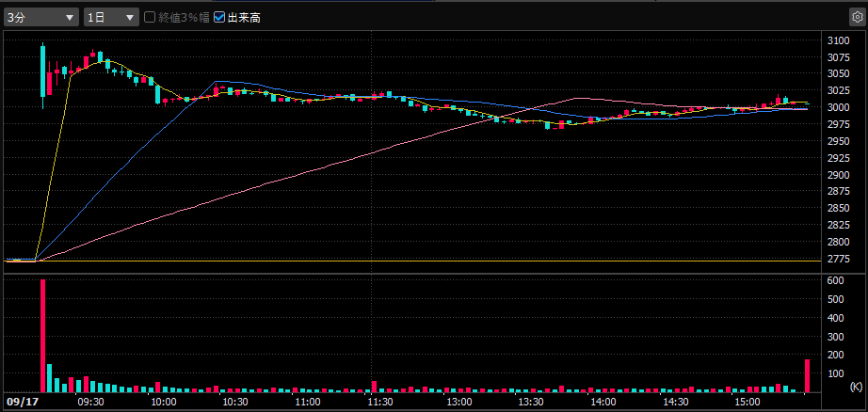This screenshot has width=868, height=412.
Task: Select the large red opening candlestick
Action: (x=42, y=71)
